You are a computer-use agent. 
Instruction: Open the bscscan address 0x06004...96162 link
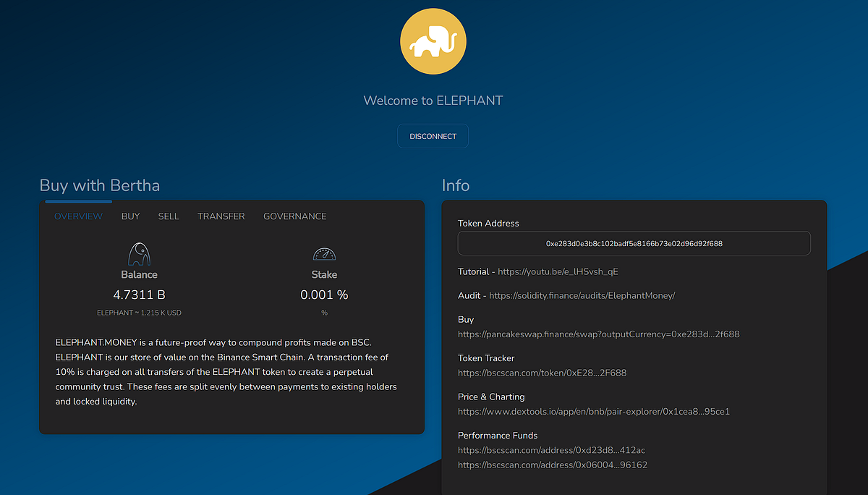pos(553,465)
